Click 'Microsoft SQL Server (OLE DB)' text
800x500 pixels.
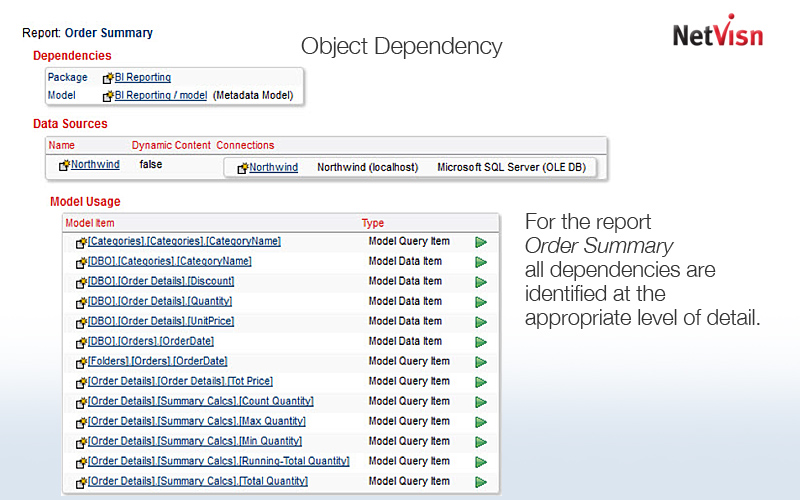pyautogui.click(x=511, y=167)
